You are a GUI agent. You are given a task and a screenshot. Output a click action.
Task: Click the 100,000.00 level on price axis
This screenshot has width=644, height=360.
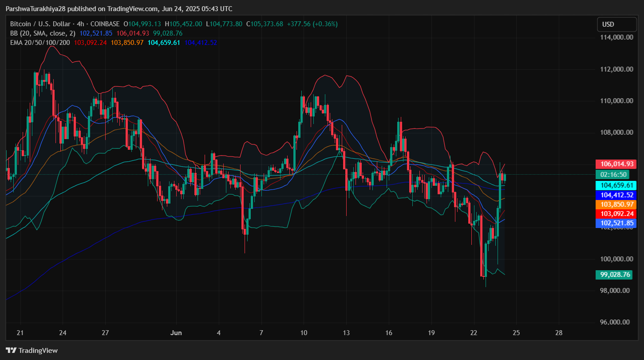pos(616,259)
